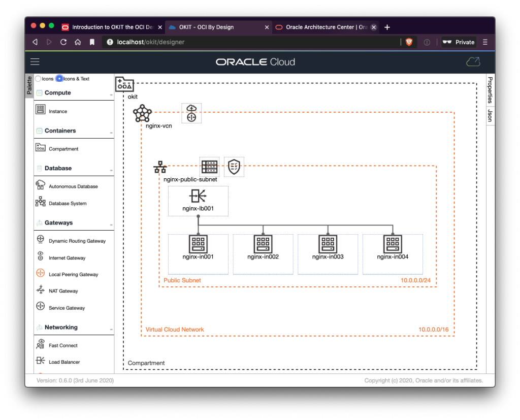Select the Icons display radio button
The width and height of the screenshot is (520, 420).
coord(38,79)
